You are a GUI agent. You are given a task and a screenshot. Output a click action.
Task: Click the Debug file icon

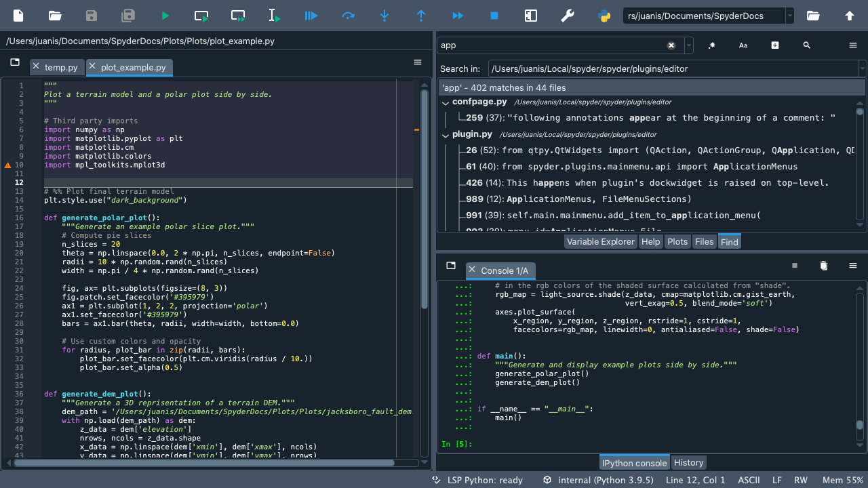[311, 16]
